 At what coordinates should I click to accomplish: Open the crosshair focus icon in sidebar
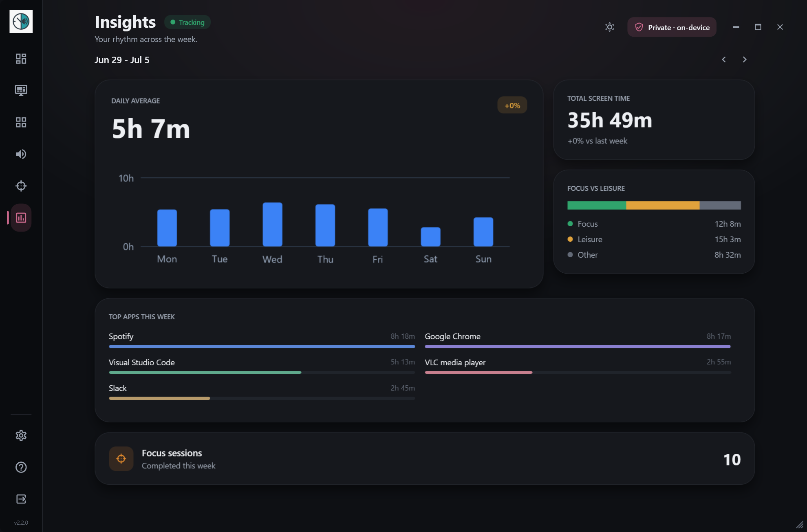(21, 186)
